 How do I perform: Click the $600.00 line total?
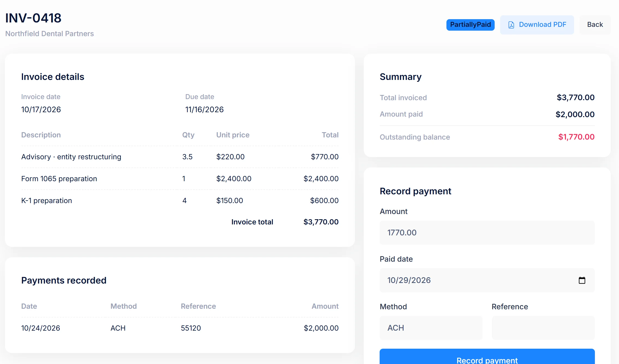click(324, 201)
